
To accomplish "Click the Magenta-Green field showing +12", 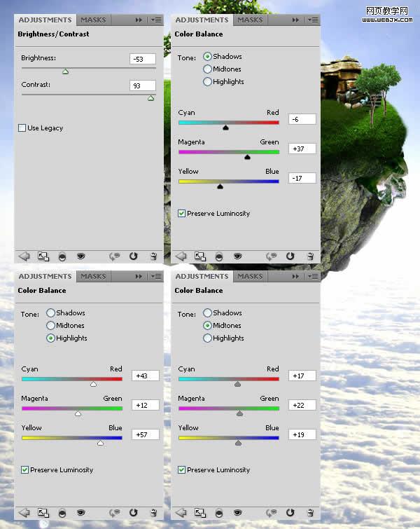I will [146, 405].
